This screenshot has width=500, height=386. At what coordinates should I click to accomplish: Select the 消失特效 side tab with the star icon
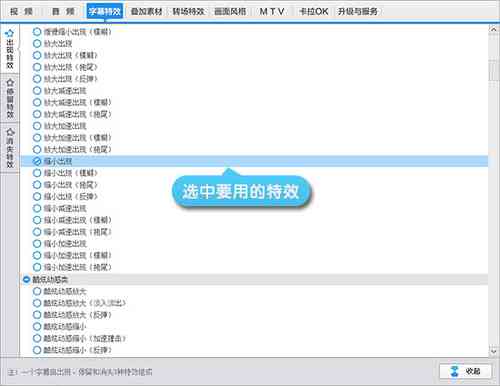click(10, 148)
